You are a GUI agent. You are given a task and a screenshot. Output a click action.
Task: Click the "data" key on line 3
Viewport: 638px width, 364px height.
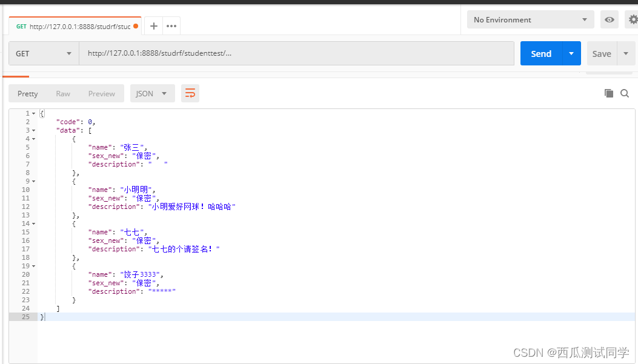68,131
